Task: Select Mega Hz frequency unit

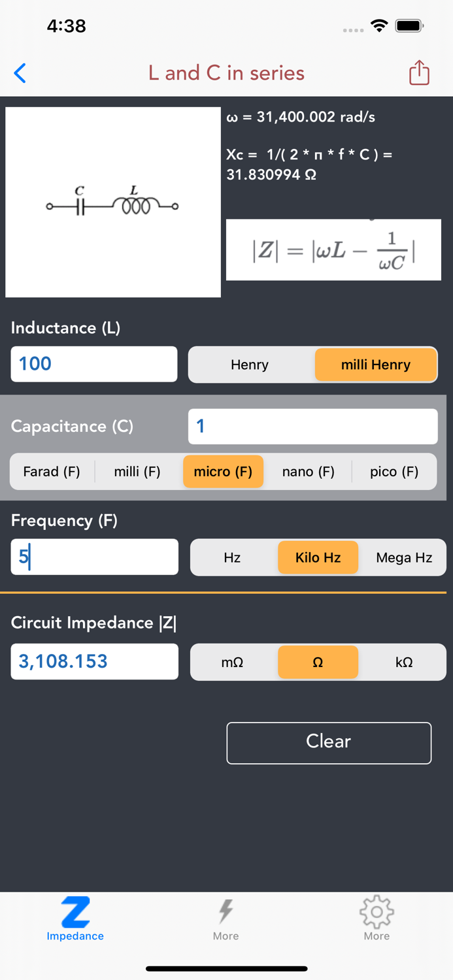Action: coord(403,557)
